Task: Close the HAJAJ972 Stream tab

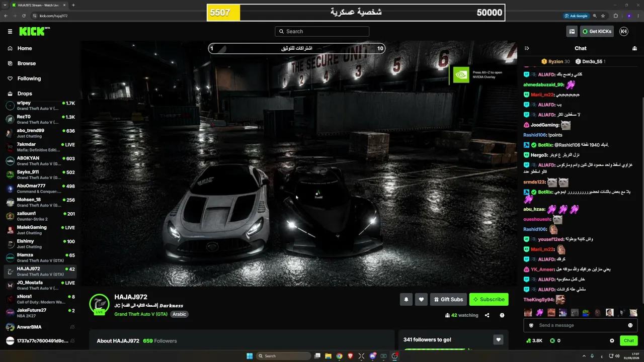Action: coord(64,5)
